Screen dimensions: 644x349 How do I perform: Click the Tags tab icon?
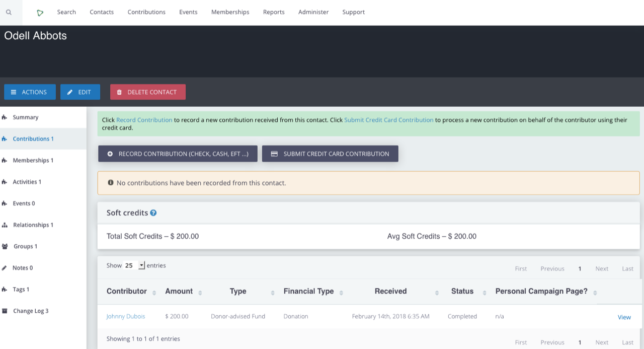(x=5, y=290)
